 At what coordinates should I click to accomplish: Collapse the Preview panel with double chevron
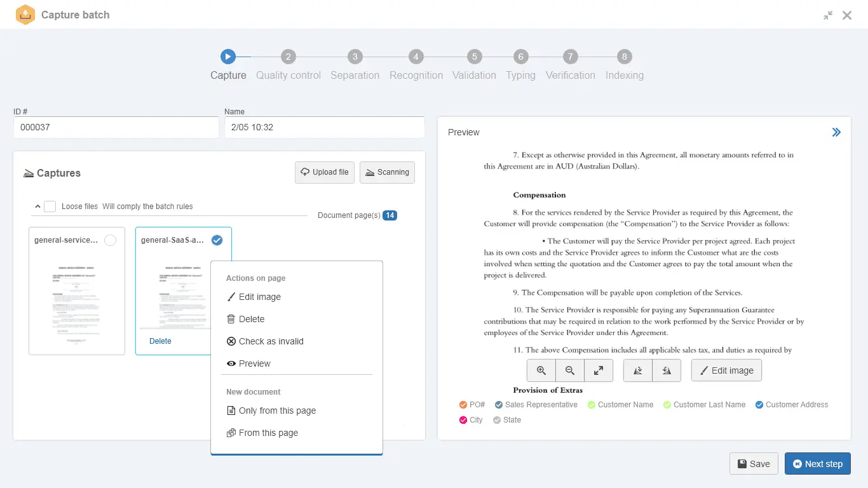(836, 132)
